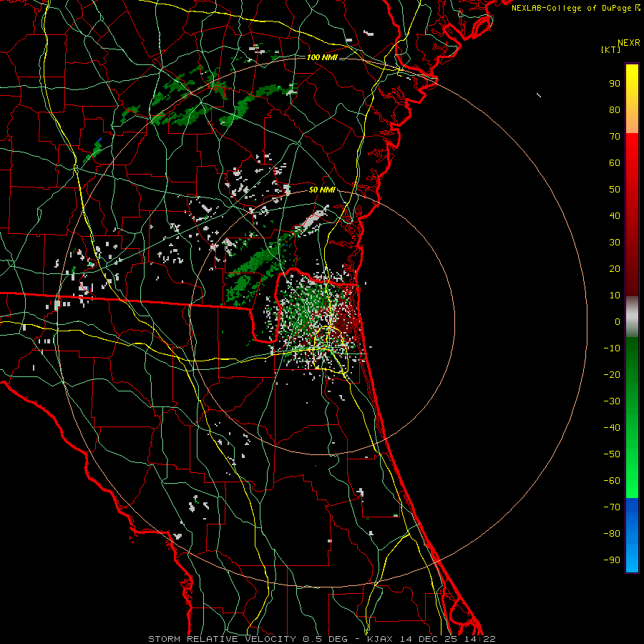Viewport: 644px width, 644px height.
Task: Click the [KT] units label
Action: [x=611, y=49]
